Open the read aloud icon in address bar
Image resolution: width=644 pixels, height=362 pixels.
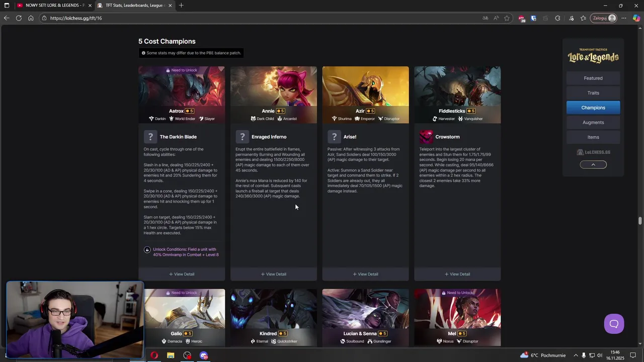point(496,18)
